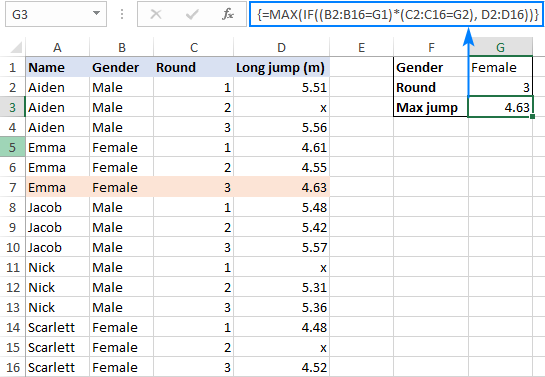Image resolution: width=545 pixels, height=377 pixels.
Task: Select column A header
Action: [x=57, y=47]
